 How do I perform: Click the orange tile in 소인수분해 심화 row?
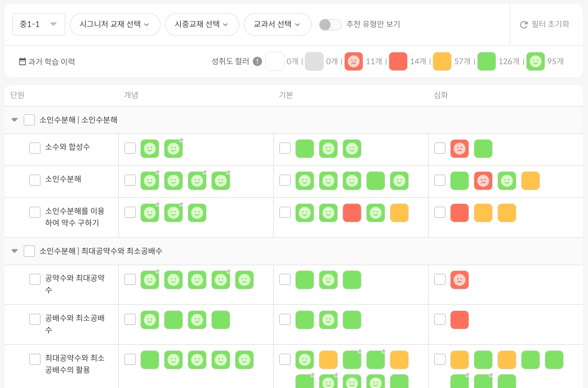(x=530, y=181)
